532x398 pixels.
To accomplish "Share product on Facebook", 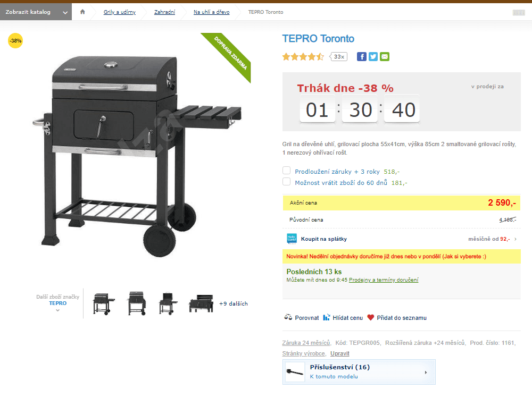I will [x=362, y=57].
